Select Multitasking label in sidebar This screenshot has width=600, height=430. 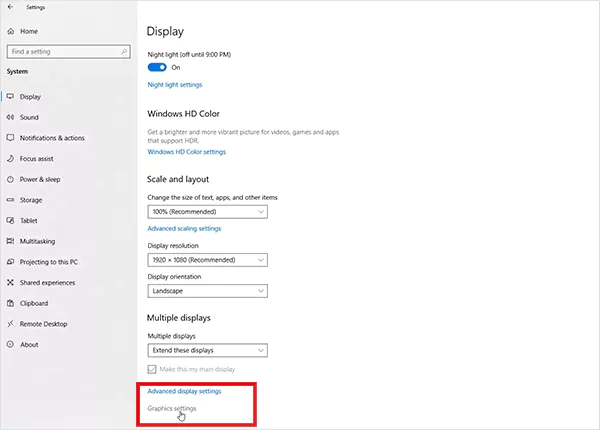[x=38, y=241]
